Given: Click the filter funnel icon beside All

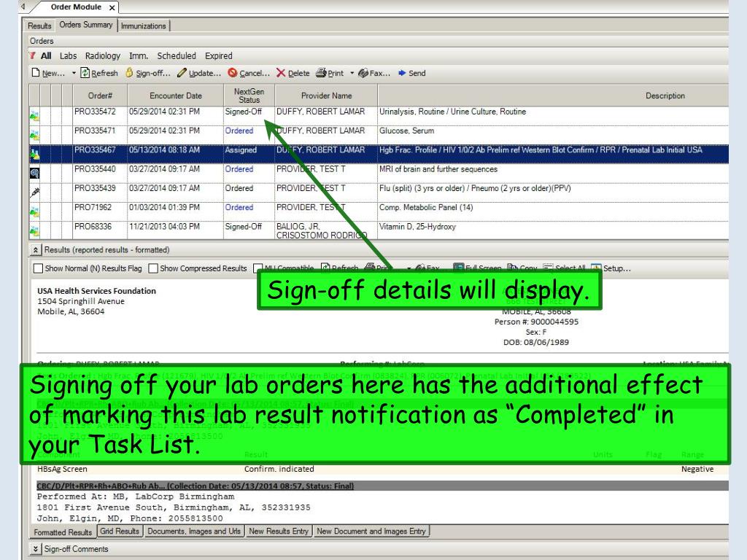Looking at the screenshot, I should pos(32,55).
